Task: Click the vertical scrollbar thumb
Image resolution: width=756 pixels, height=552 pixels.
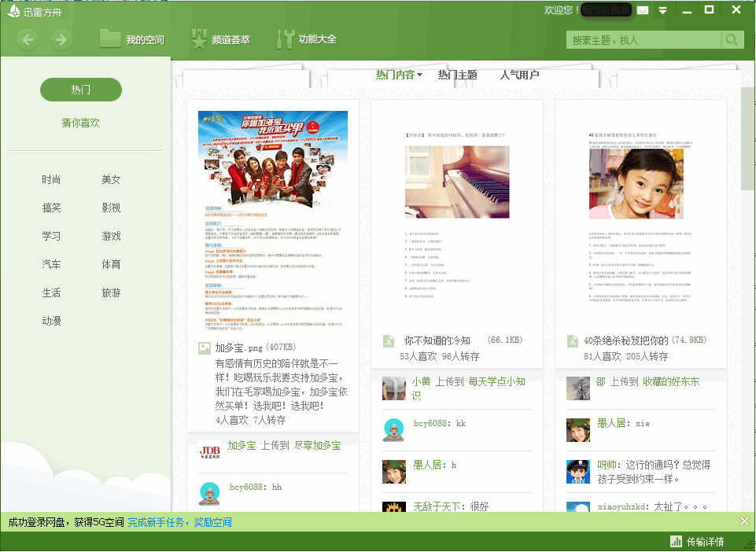Action: pos(747,138)
